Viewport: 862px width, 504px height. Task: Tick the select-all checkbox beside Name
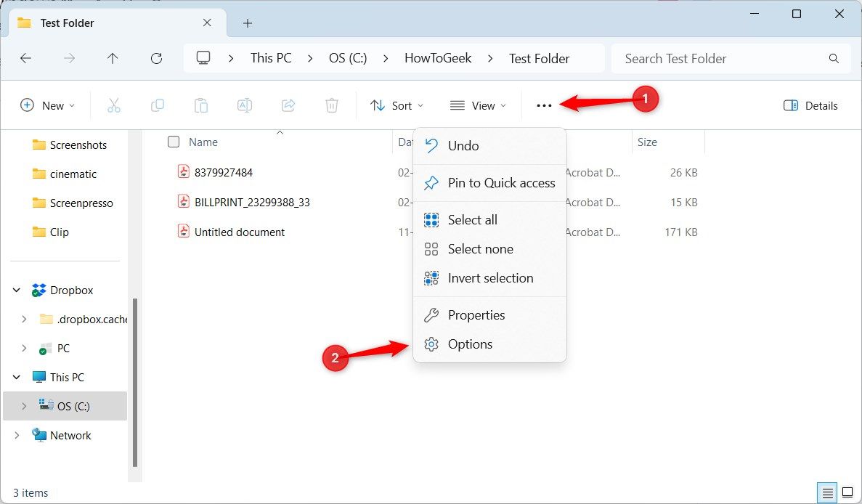tap(174, 142)
